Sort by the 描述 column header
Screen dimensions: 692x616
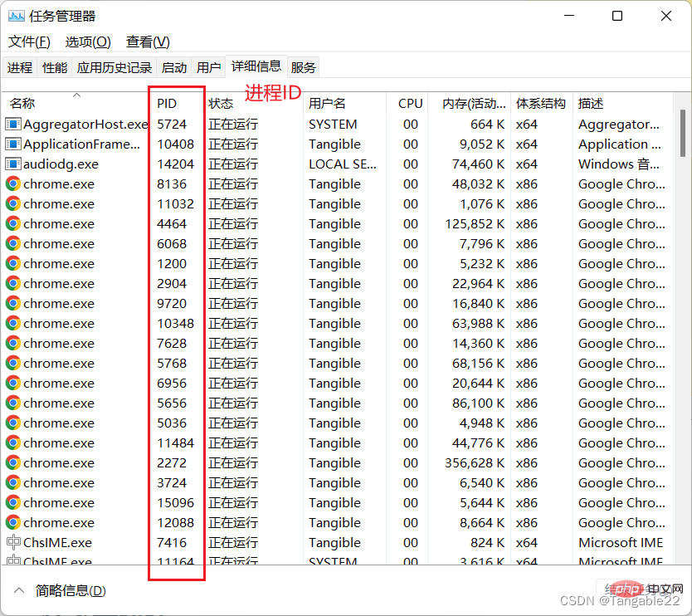(x=622, y=103)
